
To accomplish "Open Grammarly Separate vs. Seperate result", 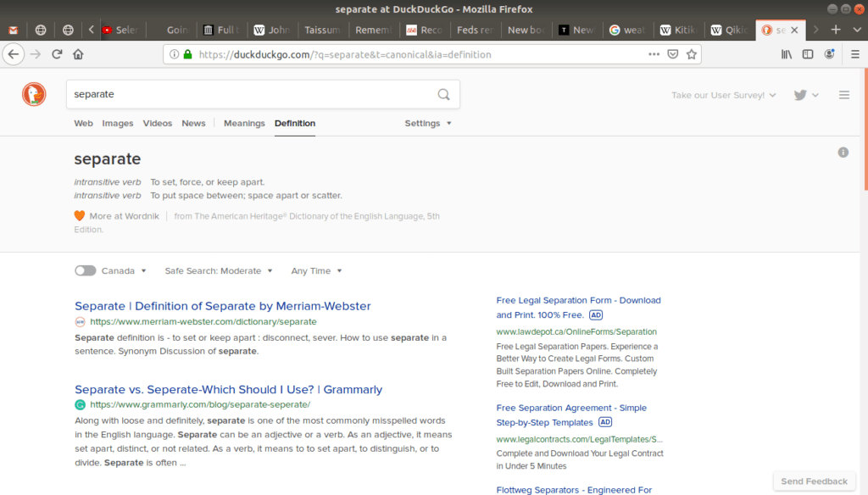I will coord(229,389).
